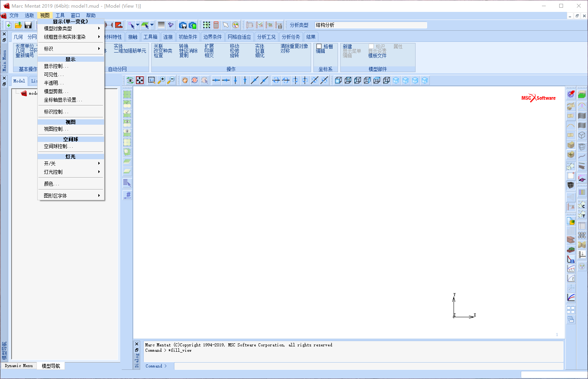The image size is (588, 379).
Task: Select the zoom box tool
Action: [x=152, y=80]
